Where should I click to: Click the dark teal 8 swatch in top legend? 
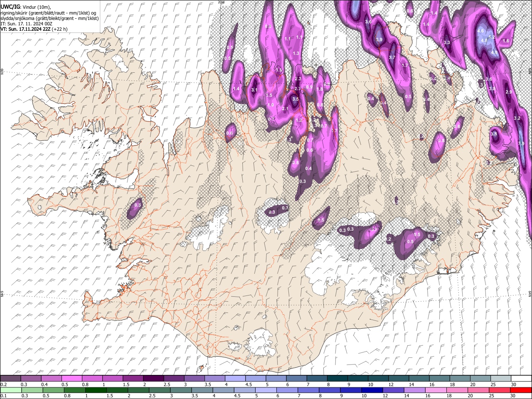coord(337,379)
